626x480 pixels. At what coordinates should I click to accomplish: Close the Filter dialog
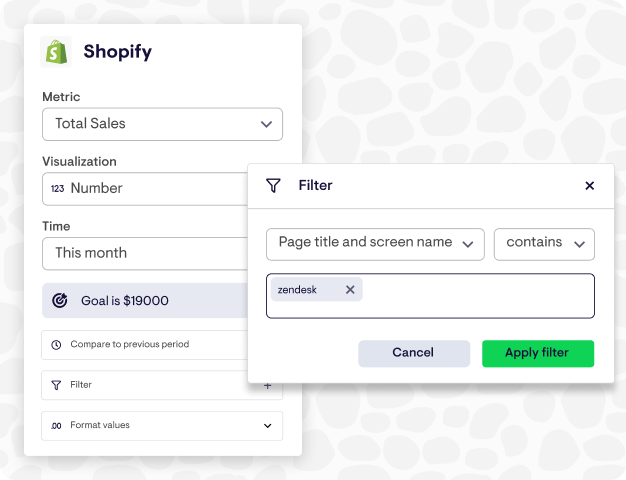(x=589, y=186)
